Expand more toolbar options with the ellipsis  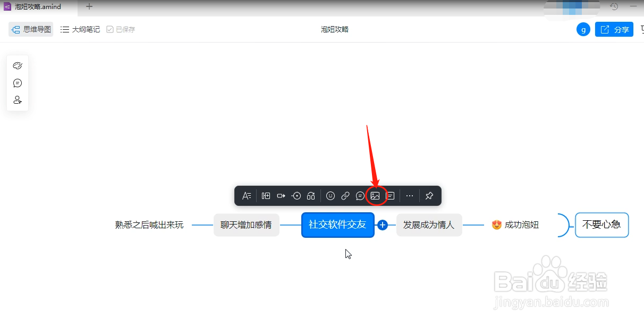click(x=409, y=196)
